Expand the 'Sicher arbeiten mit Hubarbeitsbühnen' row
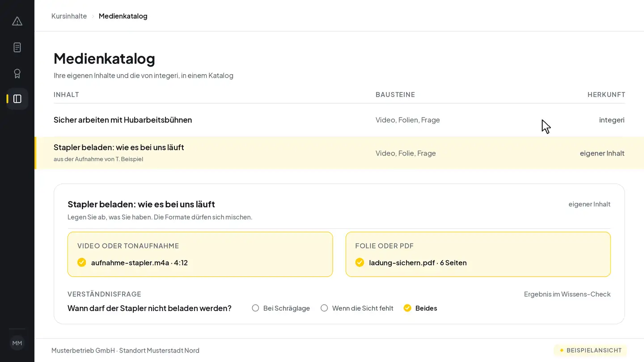This screenshot has height=362, width=644. [339, 120]
